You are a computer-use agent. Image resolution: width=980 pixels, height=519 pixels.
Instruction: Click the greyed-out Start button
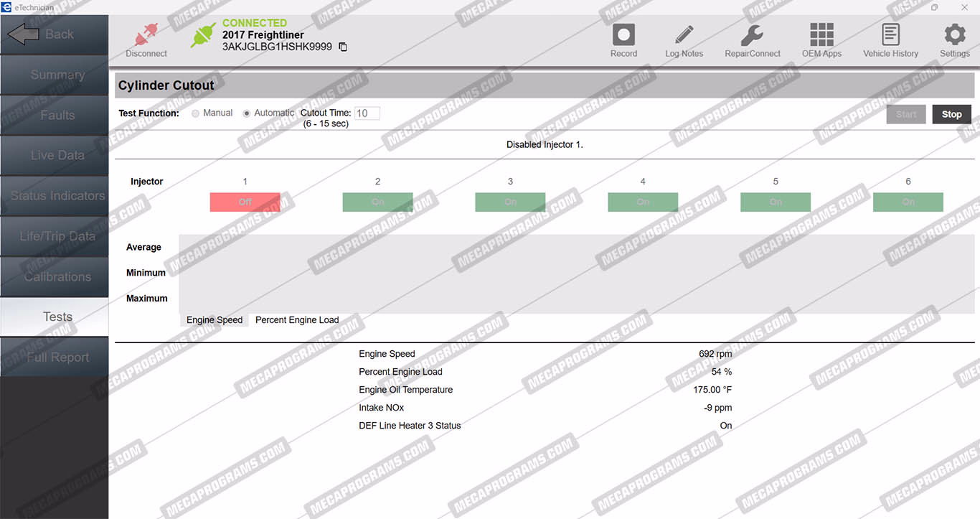pyautogui.click(x=906, y=114)
